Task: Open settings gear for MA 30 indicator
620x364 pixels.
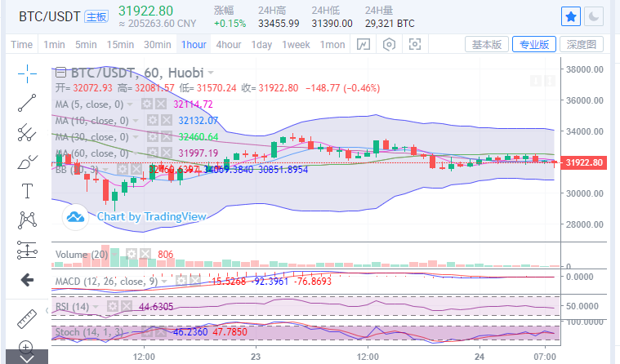Action: pos(152,137)
